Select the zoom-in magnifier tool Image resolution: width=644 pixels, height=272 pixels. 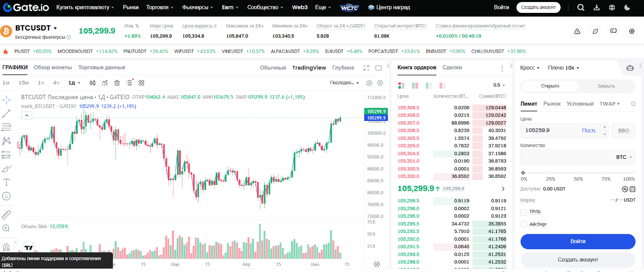[x=6, y=228]
